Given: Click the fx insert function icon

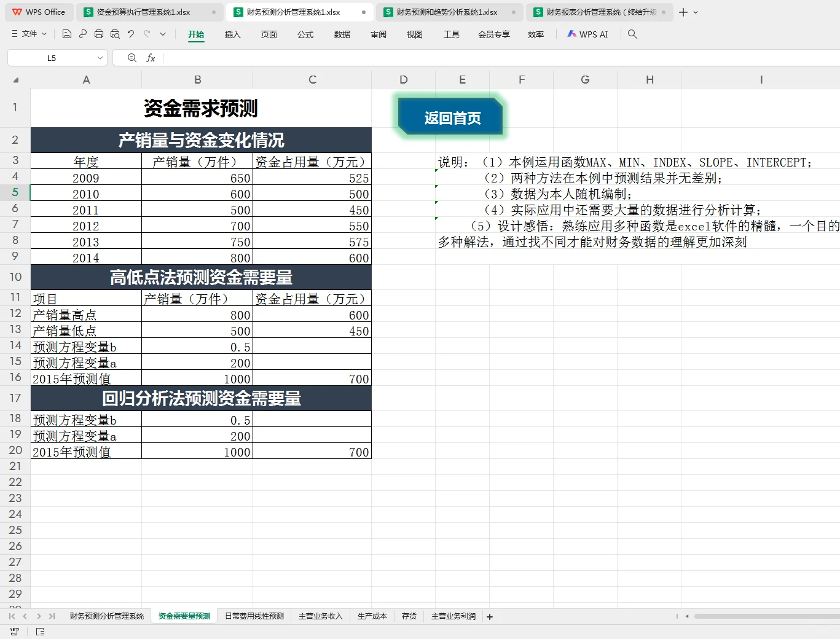Looking at the screenshot, I should [151, 58].
